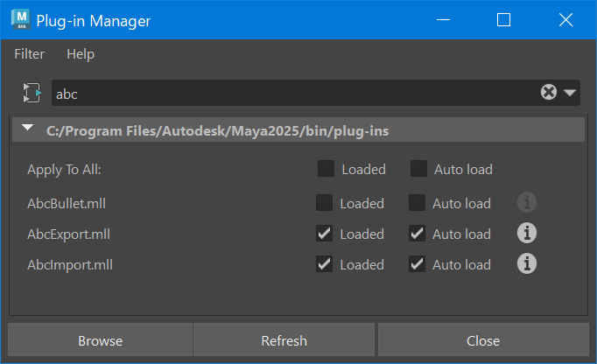Minimize the Plug-in Manager window
Image resolution: width=597 pixels, height=364 pixels.
tap(443, 20)
